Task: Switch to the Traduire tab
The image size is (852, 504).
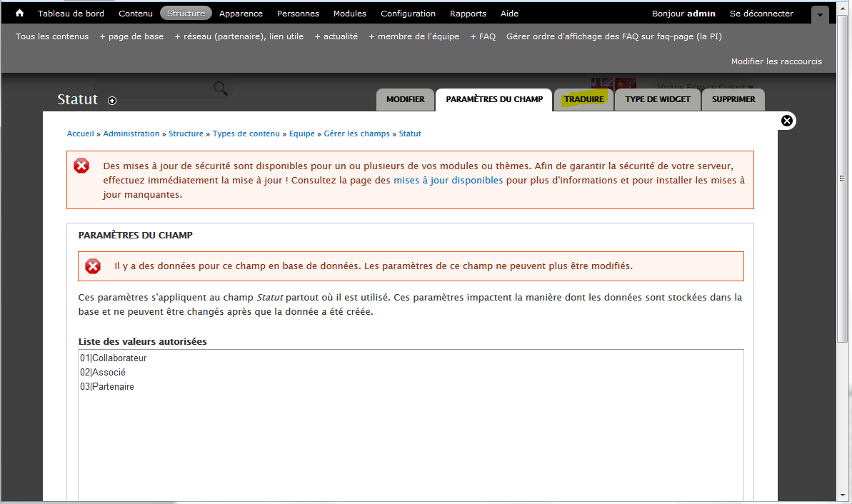Action: 583,100
